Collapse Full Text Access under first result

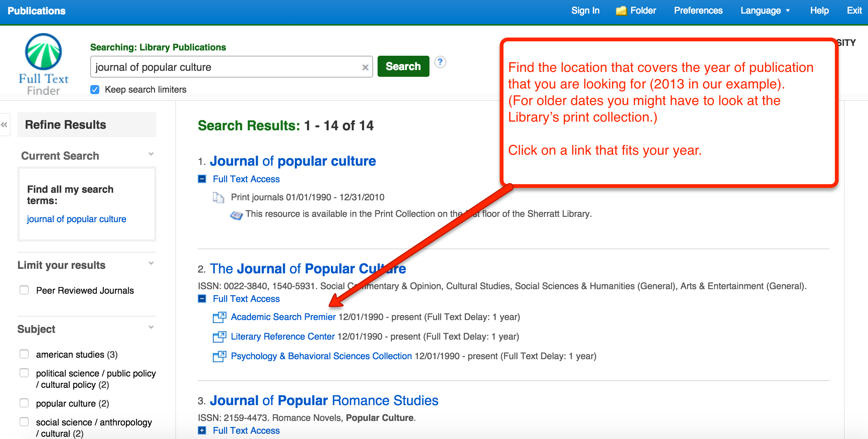pos(202,179)
